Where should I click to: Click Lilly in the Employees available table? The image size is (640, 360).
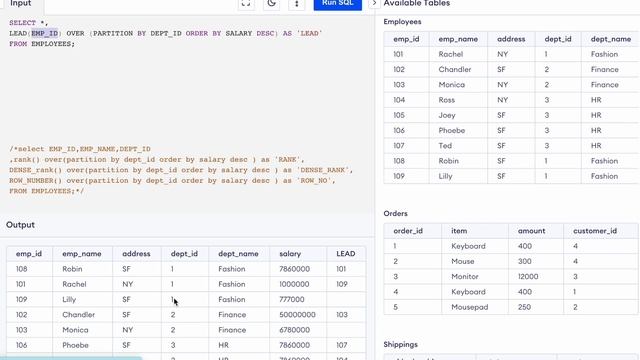445,176
